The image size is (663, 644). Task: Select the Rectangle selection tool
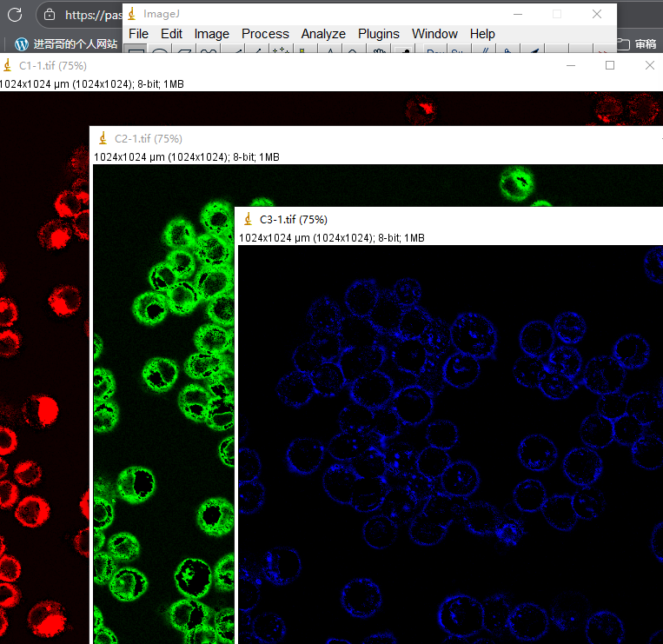(x=136, y=53)
